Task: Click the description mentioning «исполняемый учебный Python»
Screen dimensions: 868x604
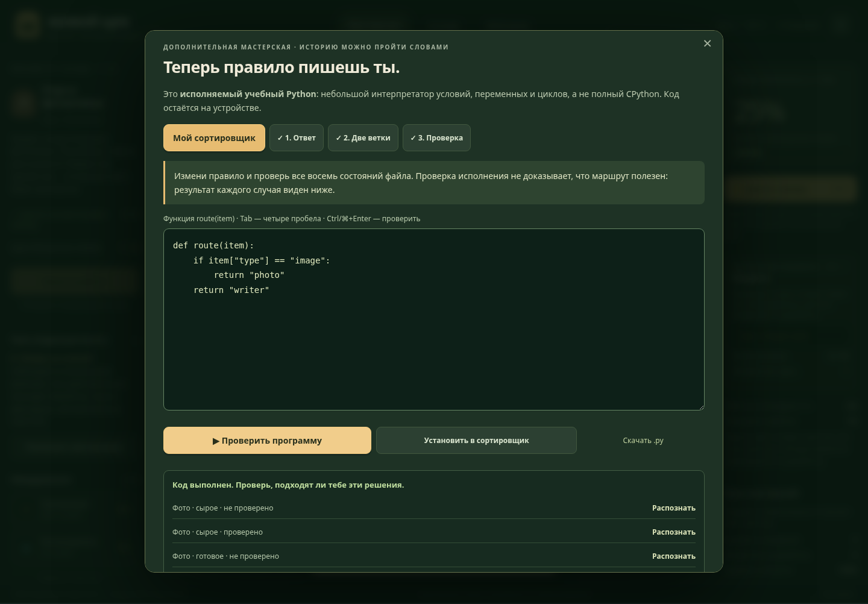Action: [421, 101]
